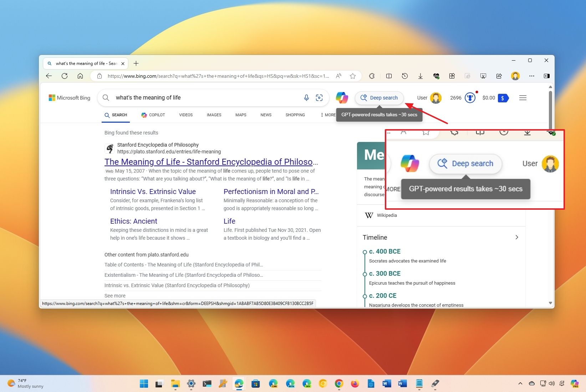Open the browser Downloads icon
Screen dimensions: 586x392
pos(420,76)
